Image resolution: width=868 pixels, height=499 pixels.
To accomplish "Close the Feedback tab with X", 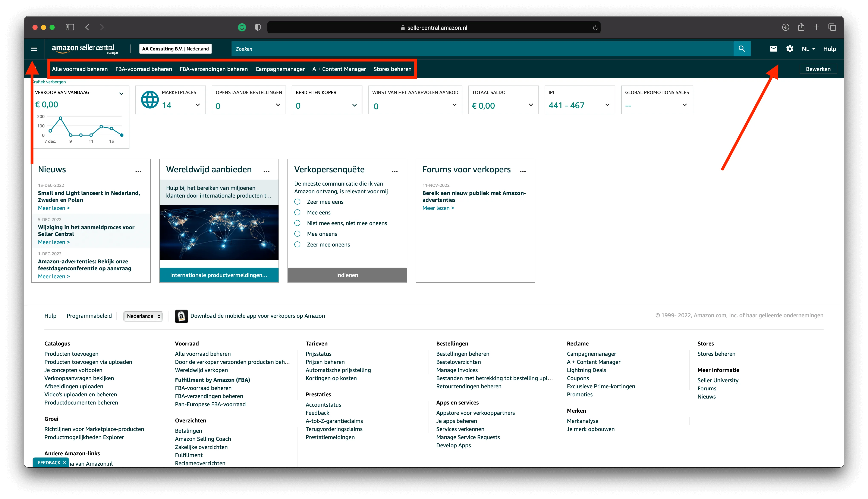I will pyautogui.click(x=64, y=462).
